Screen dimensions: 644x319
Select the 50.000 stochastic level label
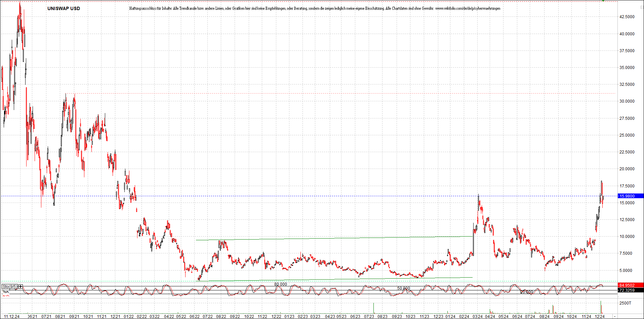[404, 288]
